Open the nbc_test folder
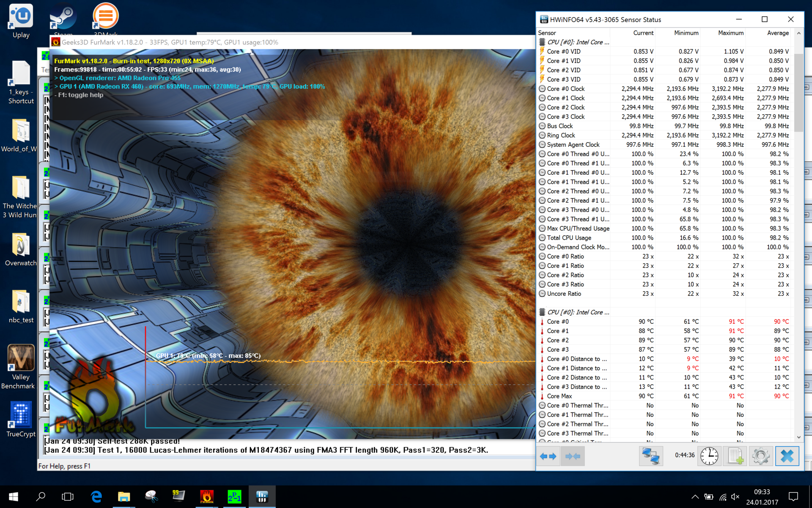Image resolution: width=812 pixels, height=508 pixels. coord(21,307)
